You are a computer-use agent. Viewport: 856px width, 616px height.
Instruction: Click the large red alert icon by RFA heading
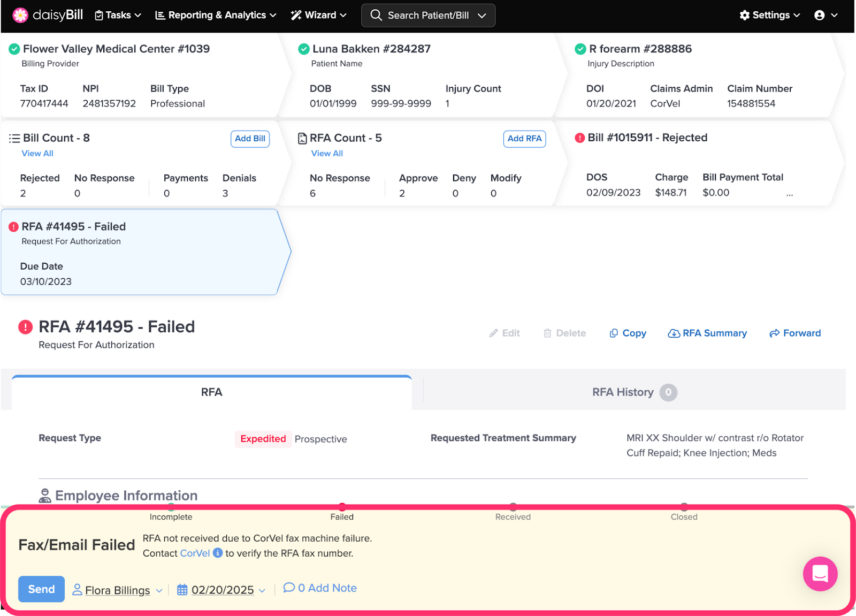[25, 326]
